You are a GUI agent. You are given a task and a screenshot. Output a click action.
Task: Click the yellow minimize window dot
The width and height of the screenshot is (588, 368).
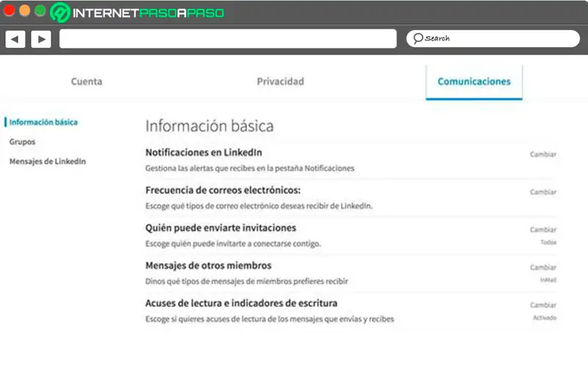24,10
